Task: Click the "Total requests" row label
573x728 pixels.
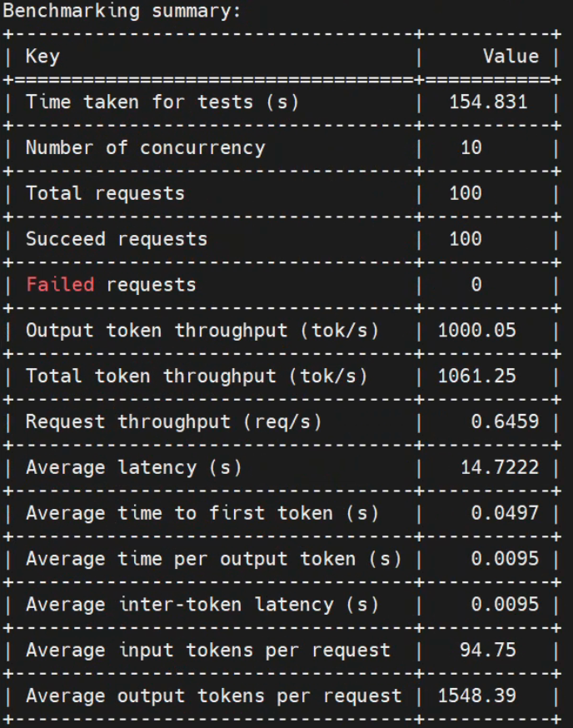Action: (x=105, y=193)
